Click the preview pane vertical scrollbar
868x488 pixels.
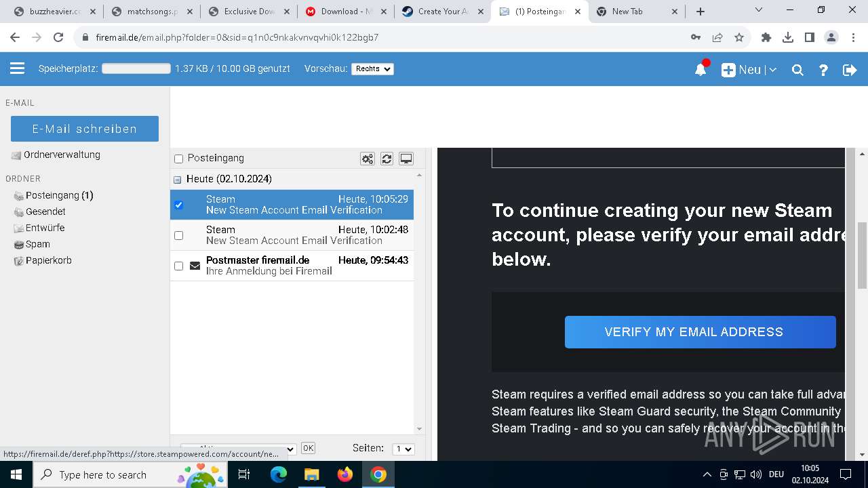point(863,255)
